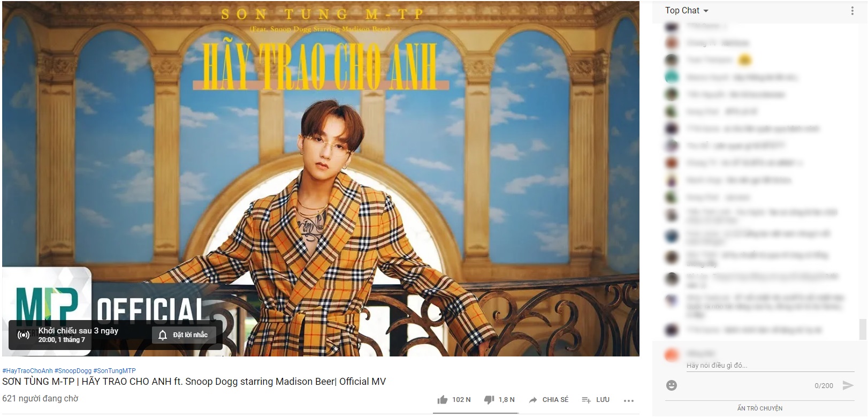Click the chat scrollbar thumb
Screen dimensions: 868x418
tap(862, 329)
